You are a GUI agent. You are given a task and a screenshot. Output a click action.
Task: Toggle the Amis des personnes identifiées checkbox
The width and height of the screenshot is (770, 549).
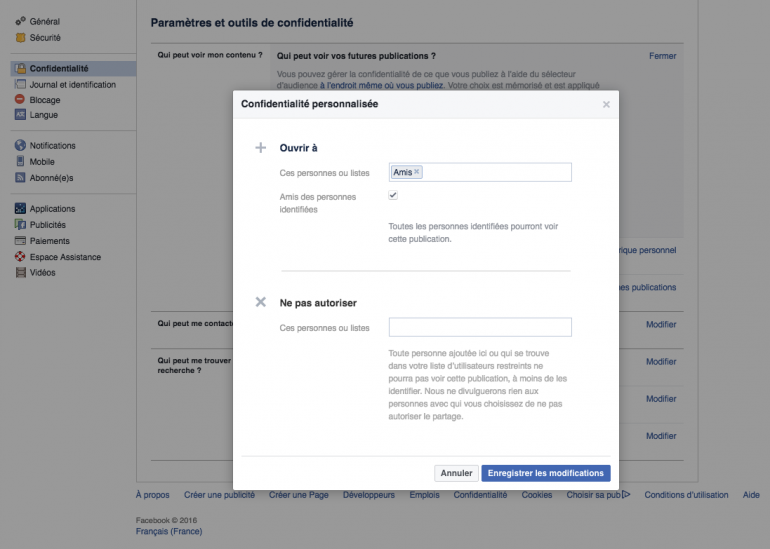pos(393,196)
